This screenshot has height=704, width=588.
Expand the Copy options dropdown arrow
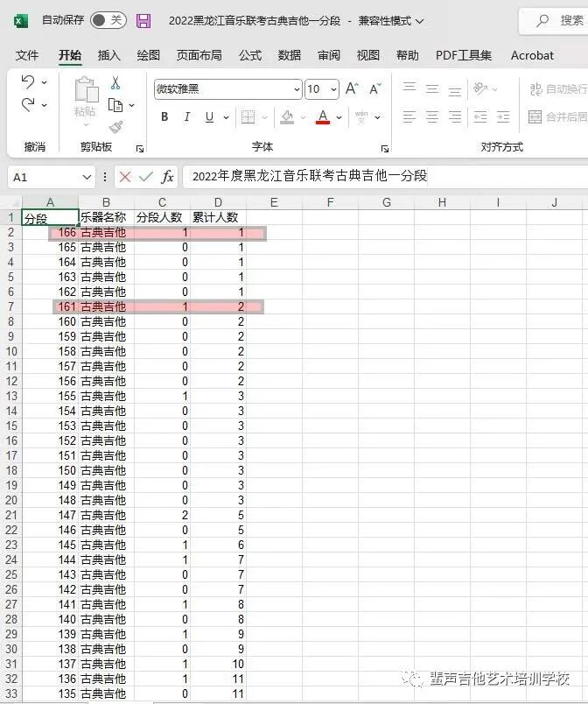[131, 105]
